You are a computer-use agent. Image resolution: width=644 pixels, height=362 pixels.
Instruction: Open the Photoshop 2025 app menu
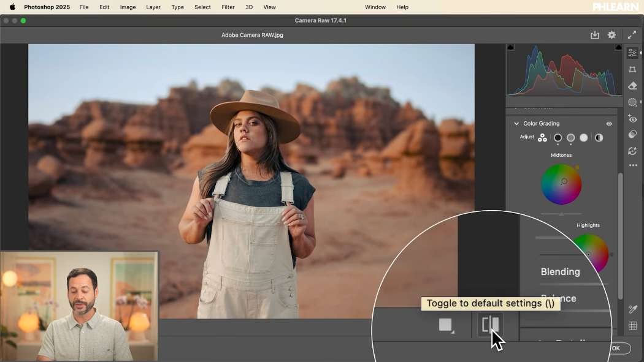(x=47, y=7)
